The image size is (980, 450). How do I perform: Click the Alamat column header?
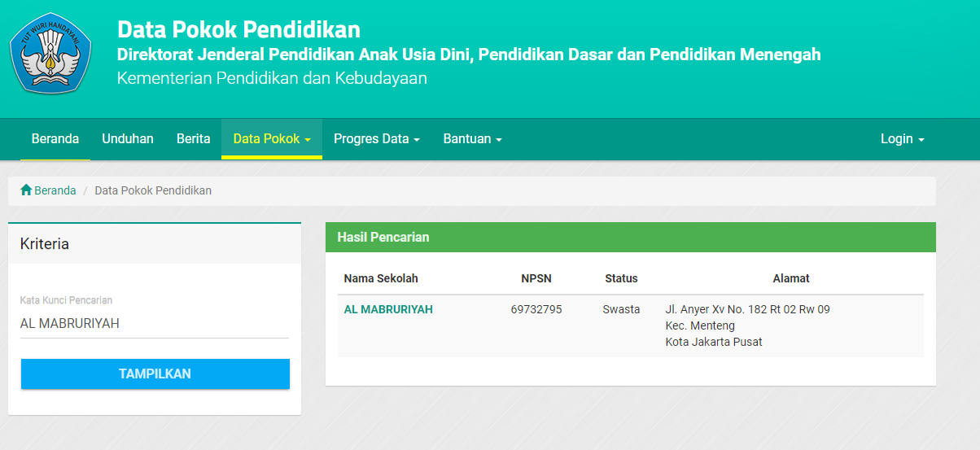[x=791, y=278]
